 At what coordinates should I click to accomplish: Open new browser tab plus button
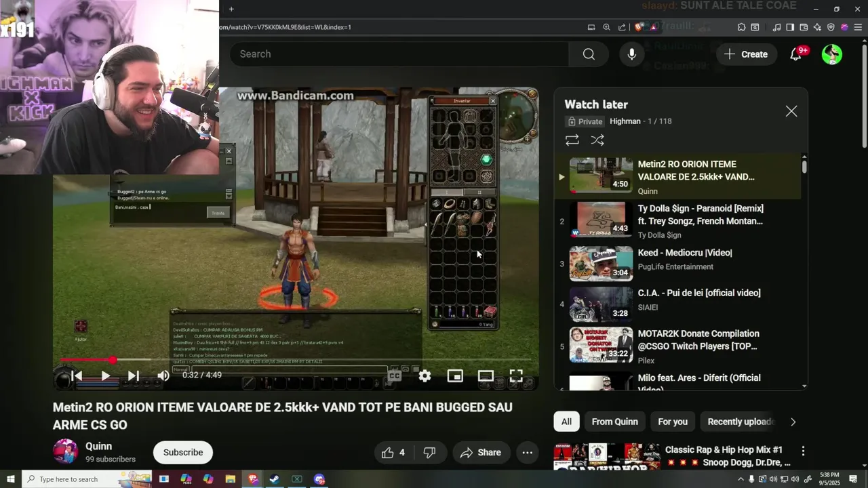(231, 9)
